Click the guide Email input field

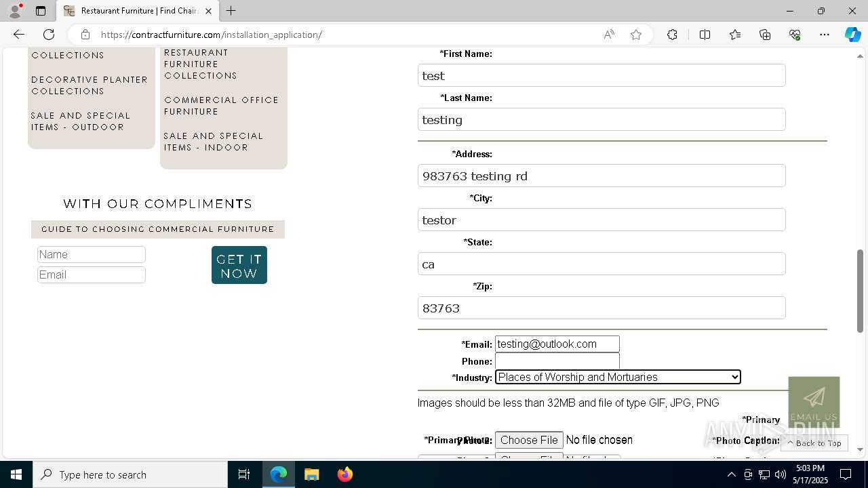(92, 274)
